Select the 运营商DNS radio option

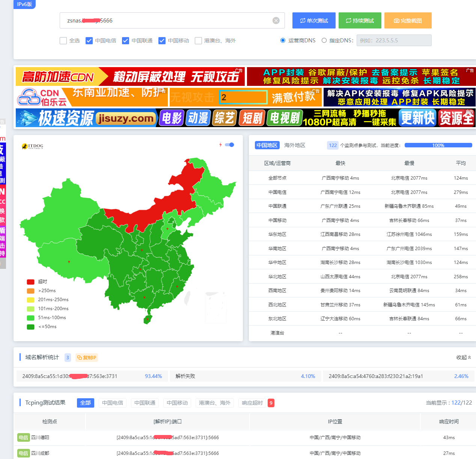(x=283, y=40)
